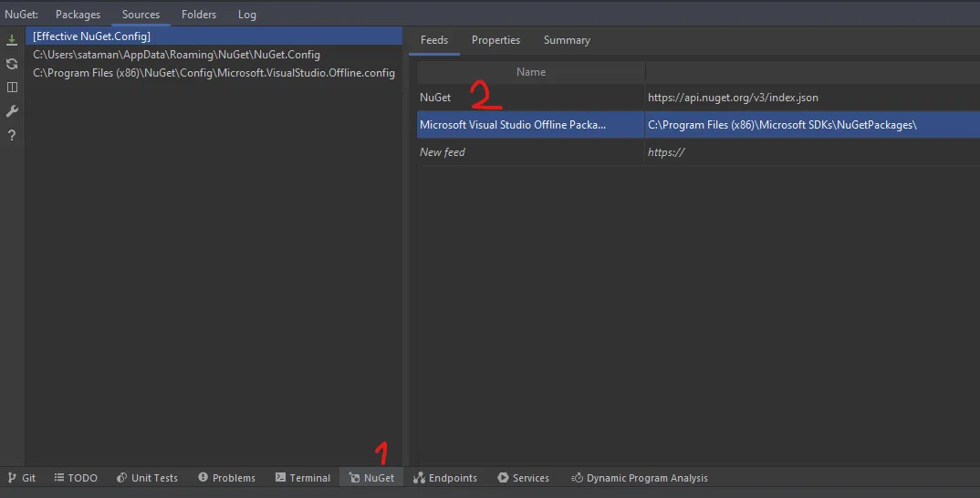Select the [Effective NuGet.Config] entry
This screenshot has height=498, width=980.
click(x=214, y=36)
